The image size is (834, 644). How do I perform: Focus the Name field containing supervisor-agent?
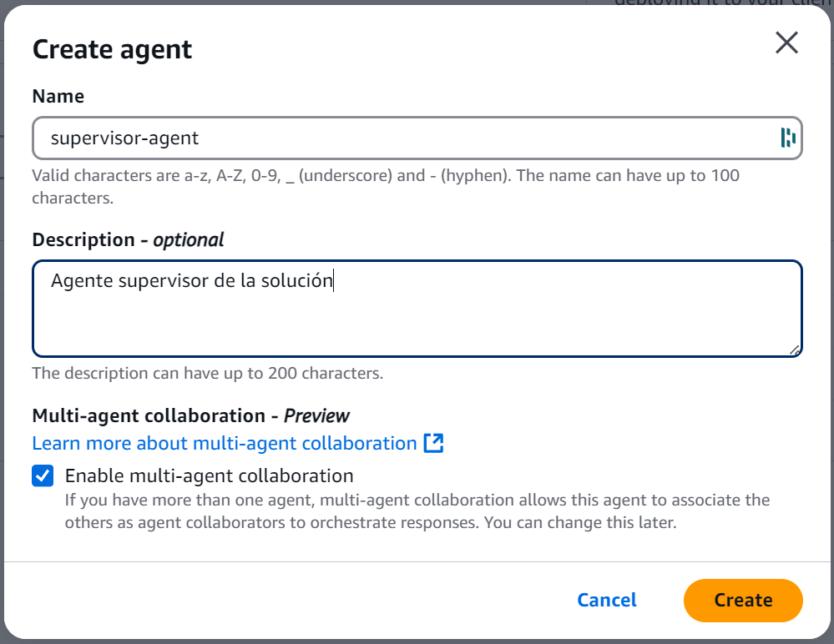(x=401, y=138)
